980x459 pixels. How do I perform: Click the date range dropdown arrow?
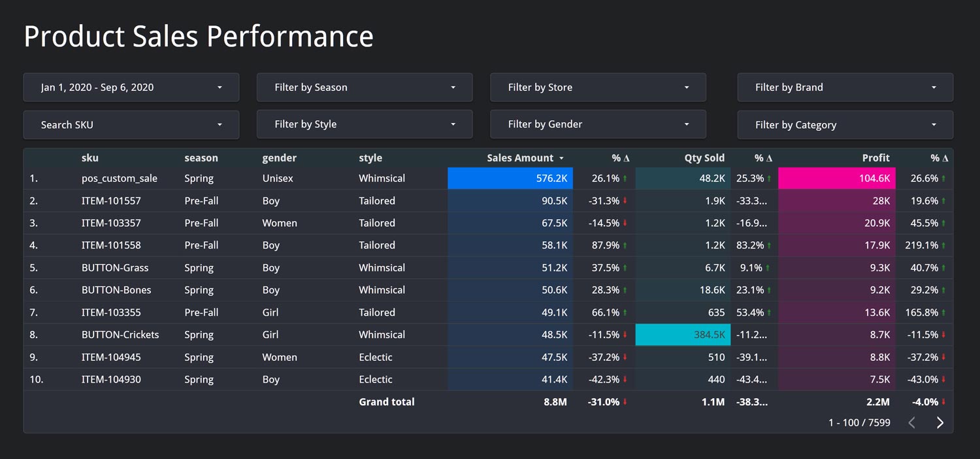(x=220, y=88)
